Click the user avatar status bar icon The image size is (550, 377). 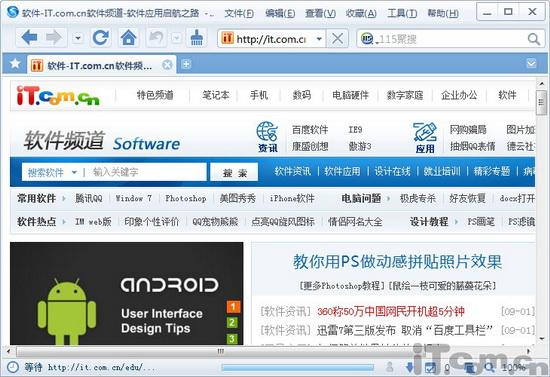coord(389,367)
